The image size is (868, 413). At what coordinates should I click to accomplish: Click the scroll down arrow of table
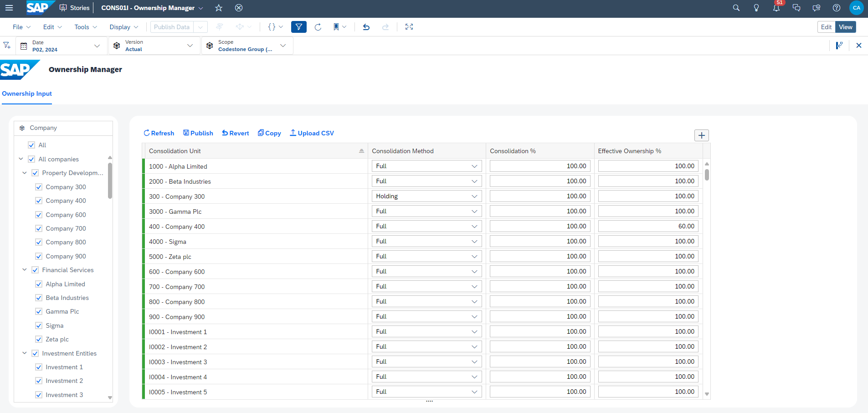pos(707,394)
